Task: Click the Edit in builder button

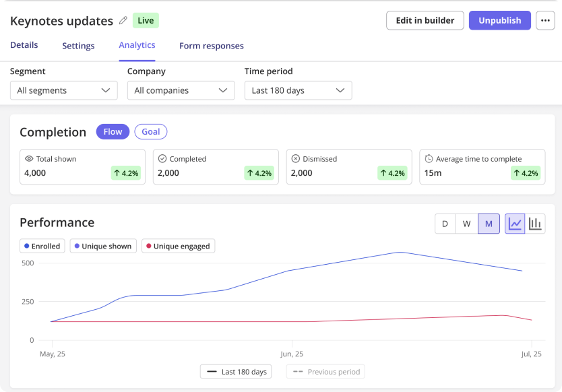Action: coord(425,20)
